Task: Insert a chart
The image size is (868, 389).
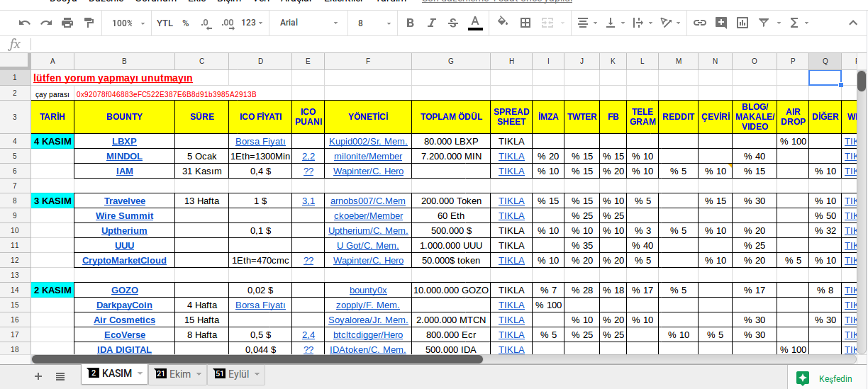Action: coord(742,23)
